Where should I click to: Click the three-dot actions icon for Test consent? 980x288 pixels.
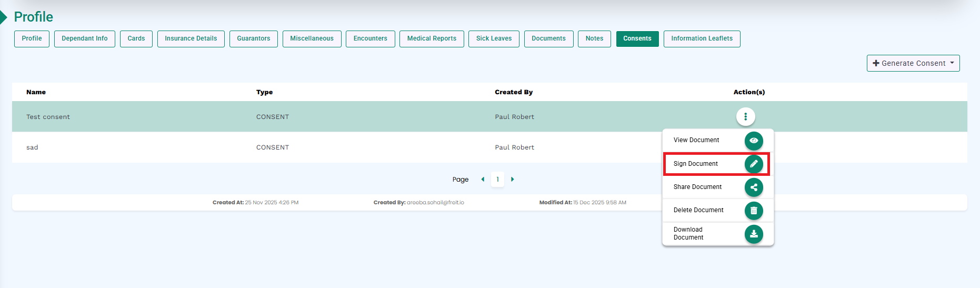coord(745,116)
